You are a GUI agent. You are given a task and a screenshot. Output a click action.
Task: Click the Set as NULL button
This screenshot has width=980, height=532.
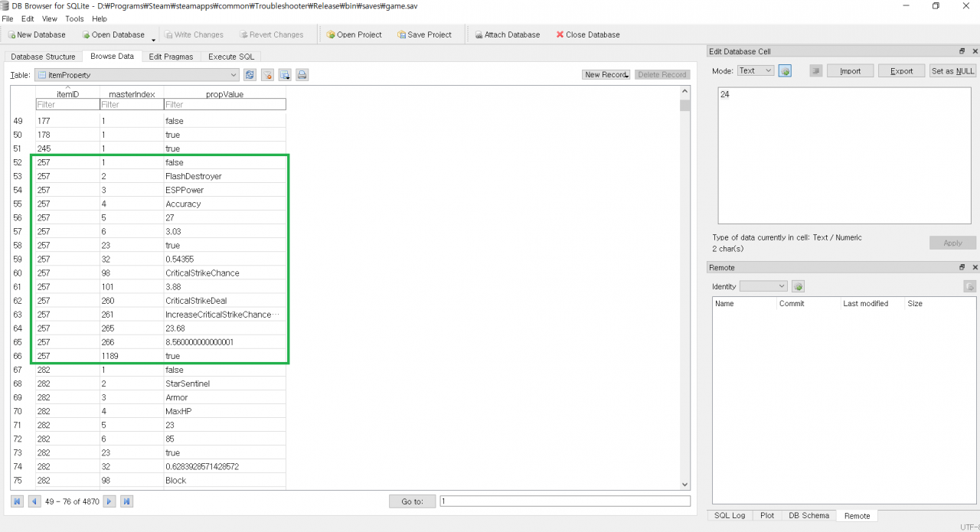coord(952,71)
